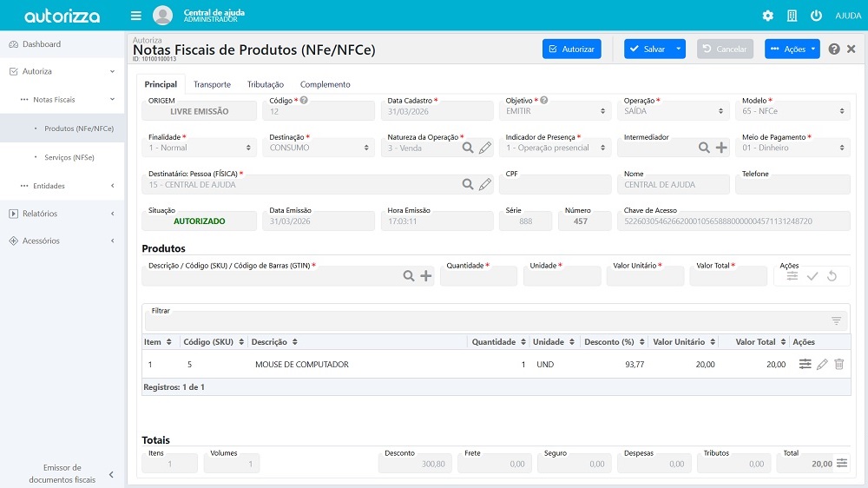Click the company building icon in header
The height and width of the screenshot is (488, 868).
(x=792, y=16)
